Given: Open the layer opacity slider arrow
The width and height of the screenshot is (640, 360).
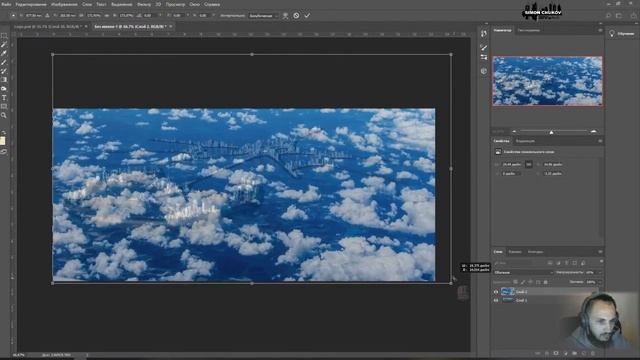Looking at the screenshot, I should [599, 272].
